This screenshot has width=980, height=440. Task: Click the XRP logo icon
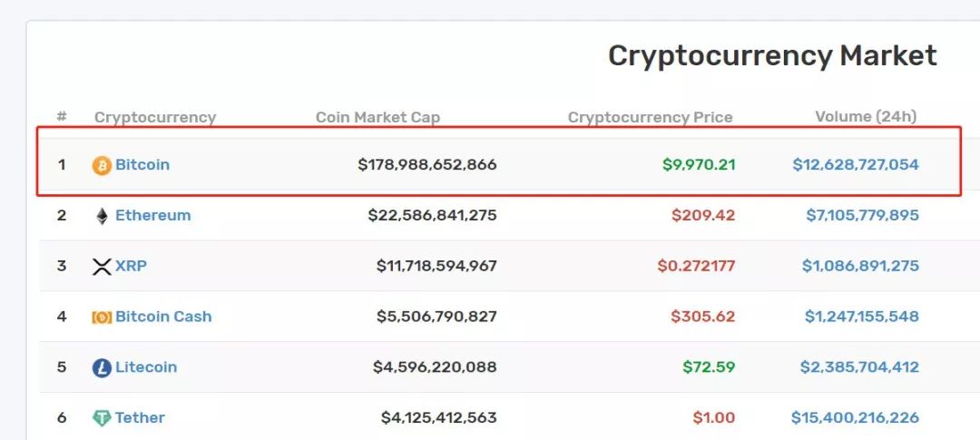(102, 267)
